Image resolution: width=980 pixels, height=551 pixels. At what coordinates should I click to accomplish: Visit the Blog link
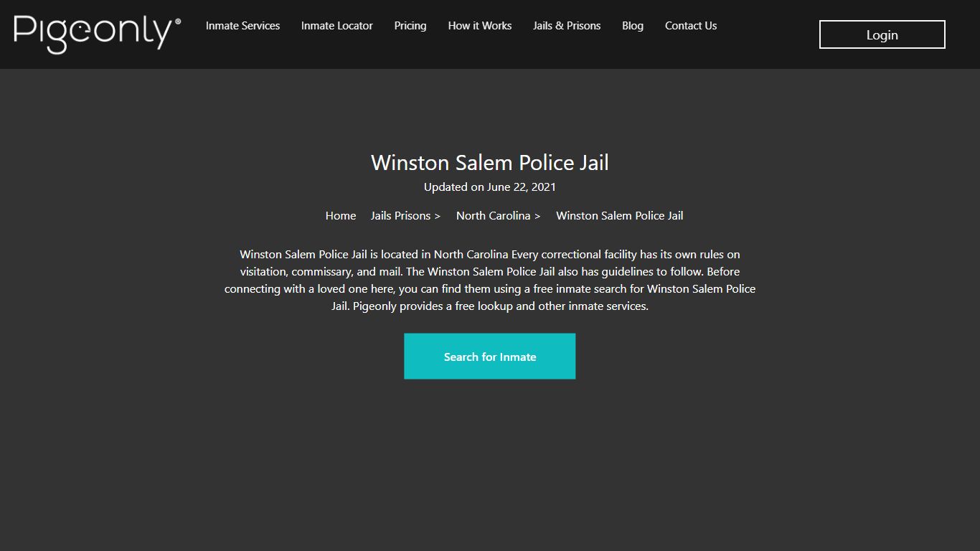tap(633, 26)
